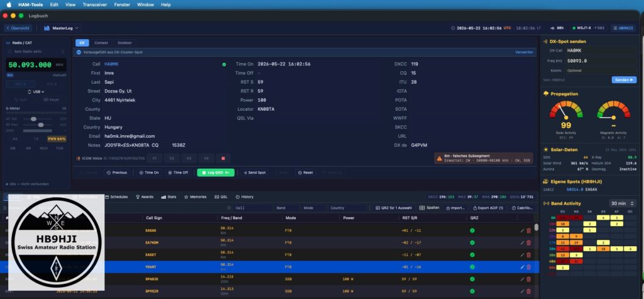
Task: Select VFO B
Action: click(x=52, y=84)
